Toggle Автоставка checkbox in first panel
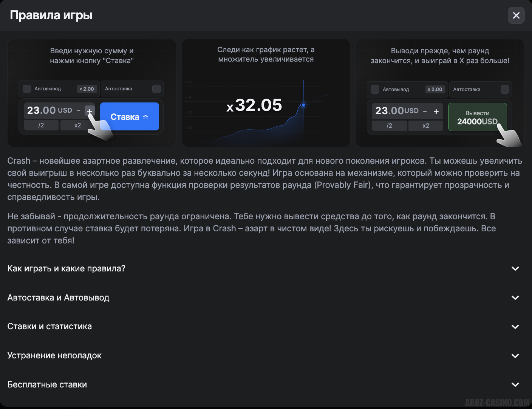This screenshot has width=532, height=409. 156,89
